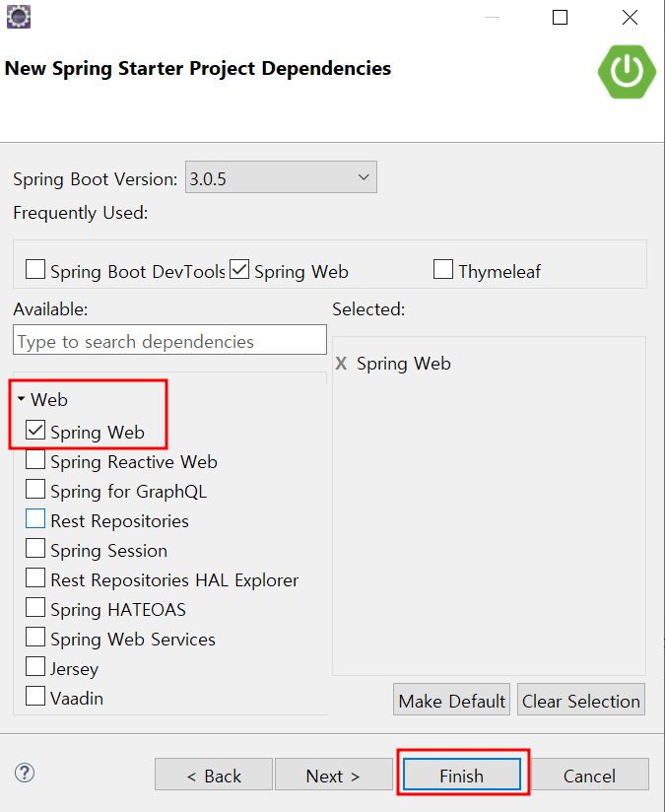Check Spring for GraphQL dependency
The width and height of the screenshot is (665, 812).
(35, 489)
